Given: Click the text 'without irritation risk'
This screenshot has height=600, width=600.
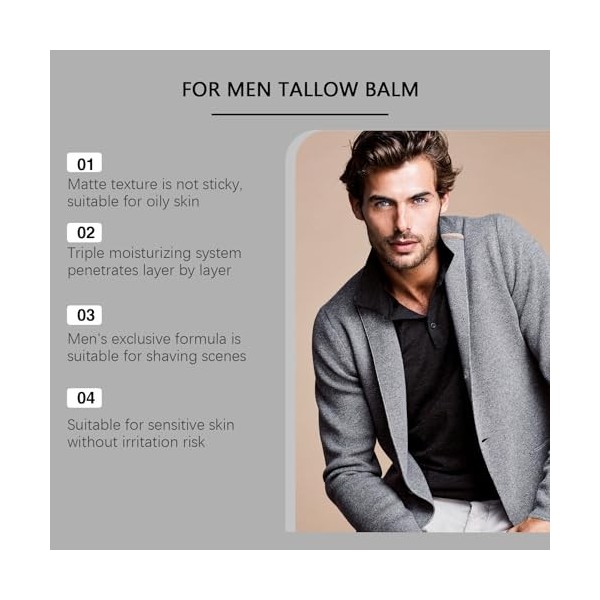Looking at the screenshot, I should point(136,442).
